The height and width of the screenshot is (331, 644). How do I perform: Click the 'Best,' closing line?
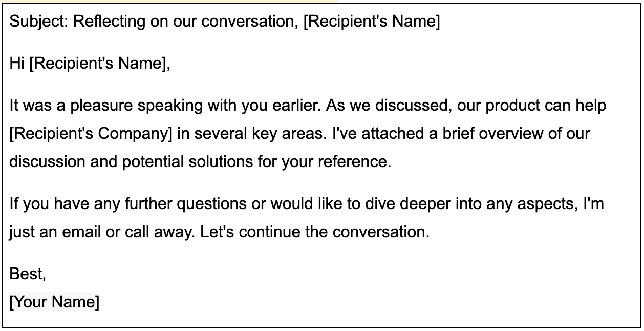[x=28, y=274]
